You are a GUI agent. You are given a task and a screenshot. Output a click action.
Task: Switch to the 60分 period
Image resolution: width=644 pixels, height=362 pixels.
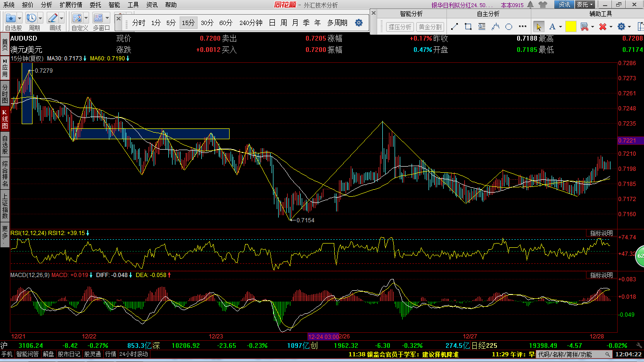(x=226, y=23)
